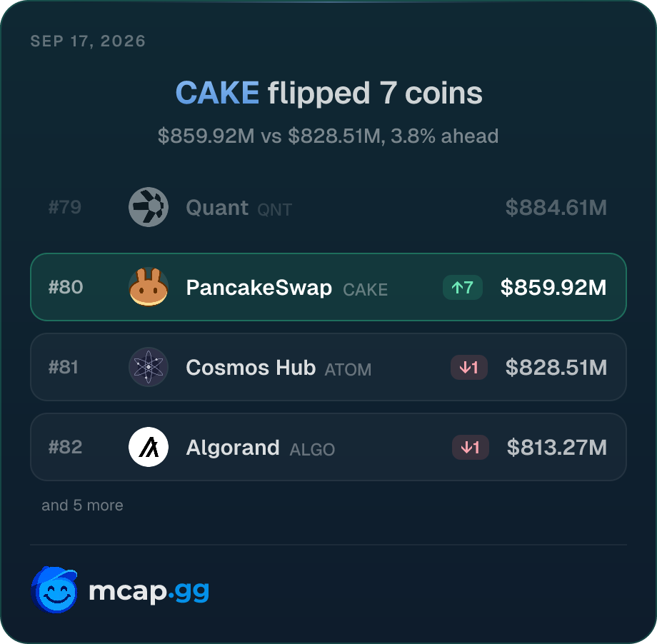Click the mcap.gg smiley mascot icon

coord(54,590)
